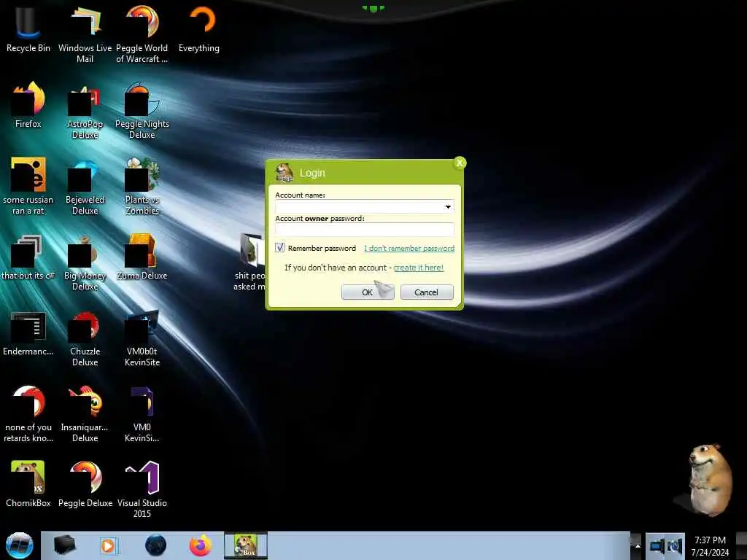Click Cancel in Login dialog
747x560 pixels.
click(426, 292)
